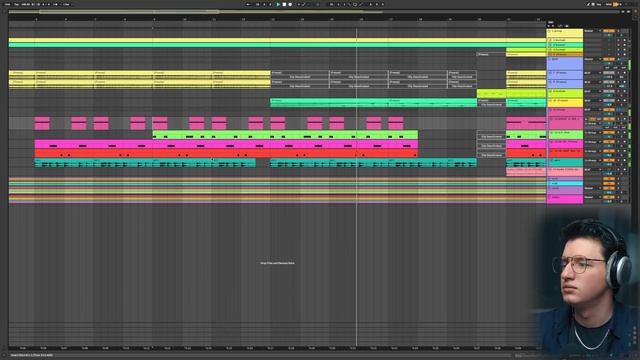640x360 pixels.
Task: Toggle the activator of the teal track
Action: click(x=609, y=160)
